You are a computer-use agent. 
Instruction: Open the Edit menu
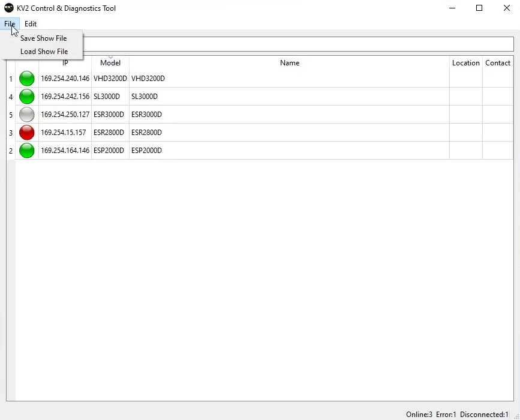pyautogui.click(x=31, y=24)
